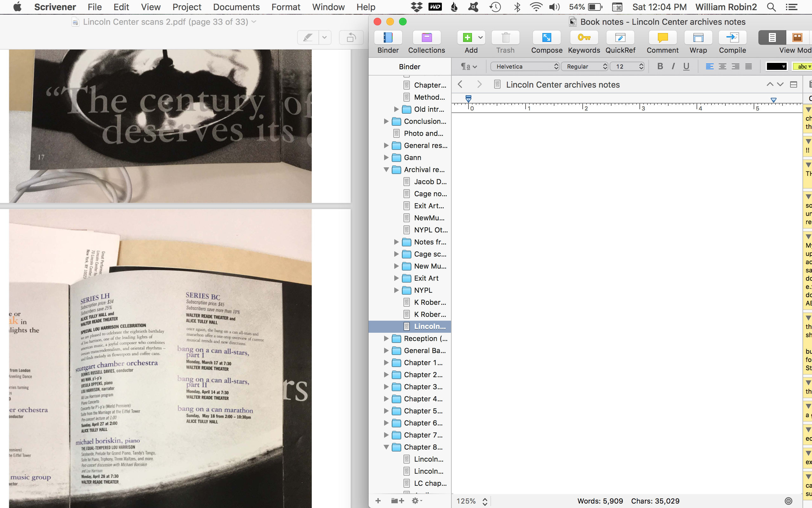Switch to document view mode icon
Viewport: 812px width, 508px height.
[772, 38]
